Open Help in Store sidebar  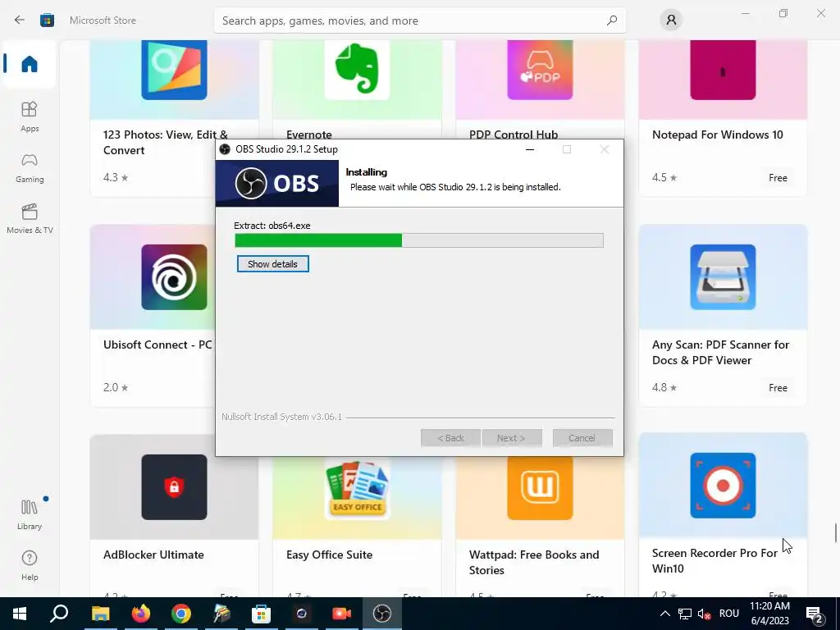30,565
